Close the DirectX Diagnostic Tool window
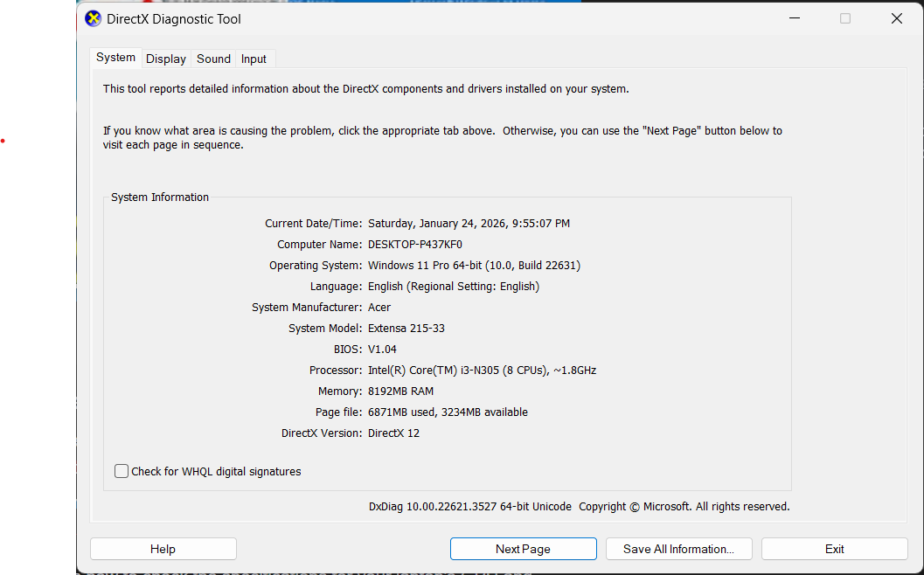Screen dimensions: 924x575 (x=896, y=18)
